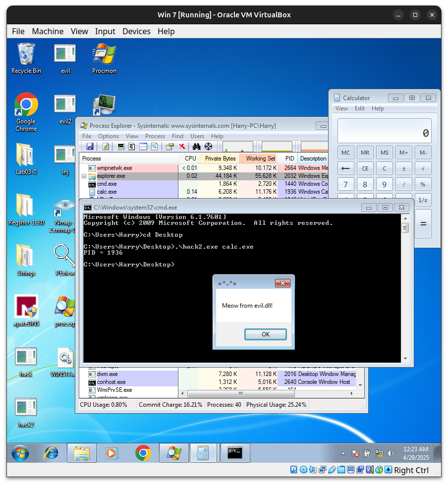
Task: Select the Strings folder on the desktop
Action: point(26,260)
